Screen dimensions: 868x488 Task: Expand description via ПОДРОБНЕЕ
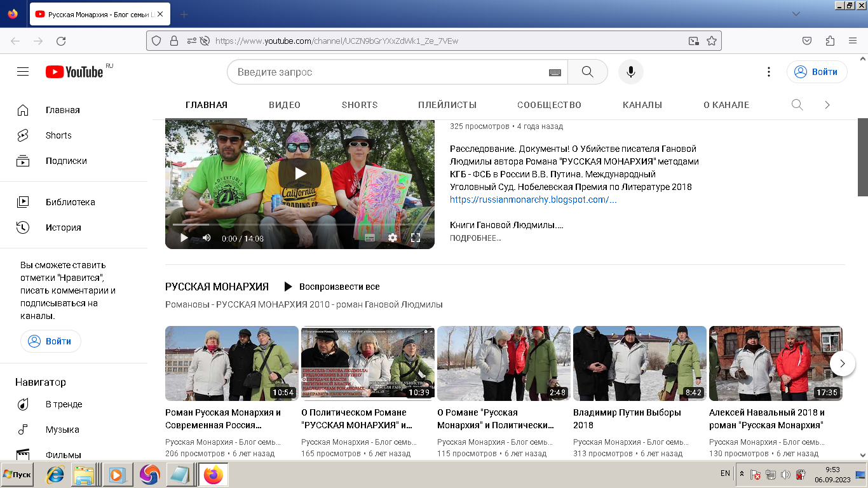[x=475, y=238]
